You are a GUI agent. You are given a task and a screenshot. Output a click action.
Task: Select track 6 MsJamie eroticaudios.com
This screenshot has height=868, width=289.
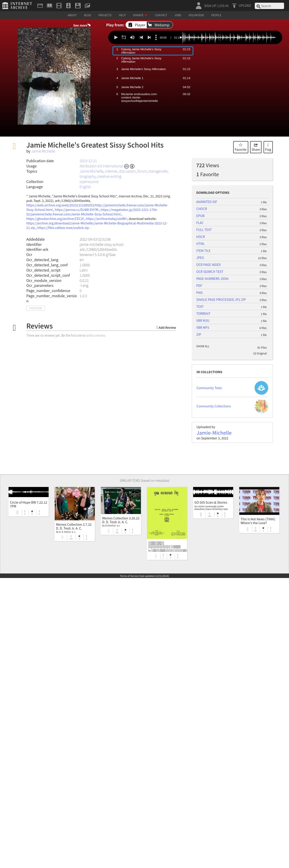point(153,97)
